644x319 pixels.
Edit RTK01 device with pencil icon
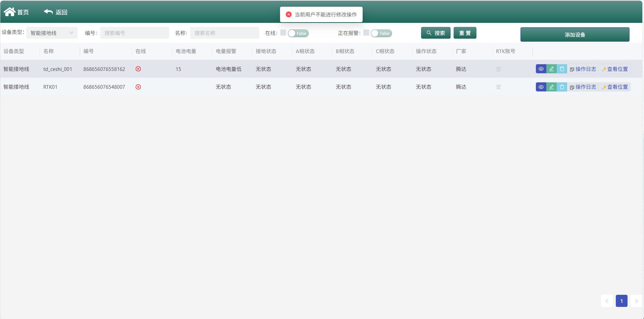[551, 87]
